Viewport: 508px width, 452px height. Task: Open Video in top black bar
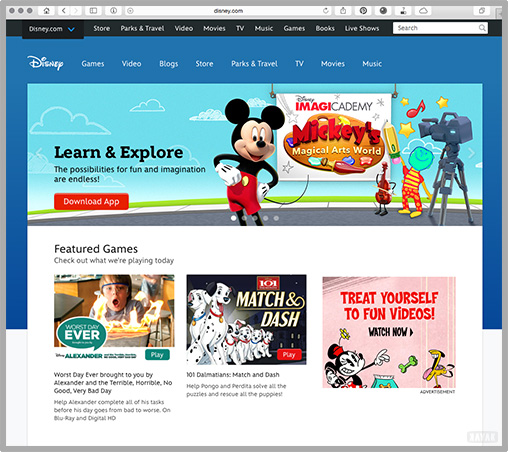(184, 28)
